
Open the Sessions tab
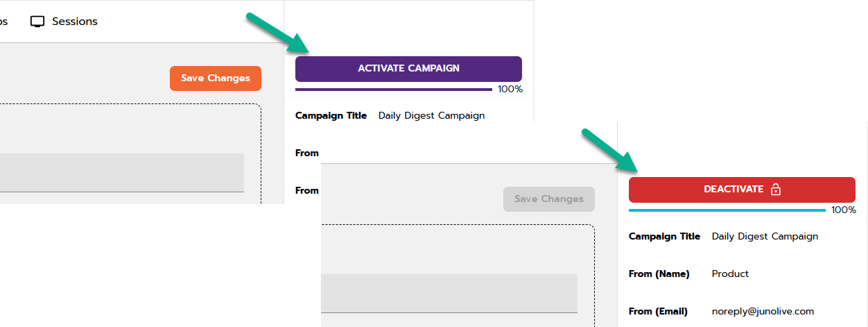pyautogui.click(x=74, y=22)
